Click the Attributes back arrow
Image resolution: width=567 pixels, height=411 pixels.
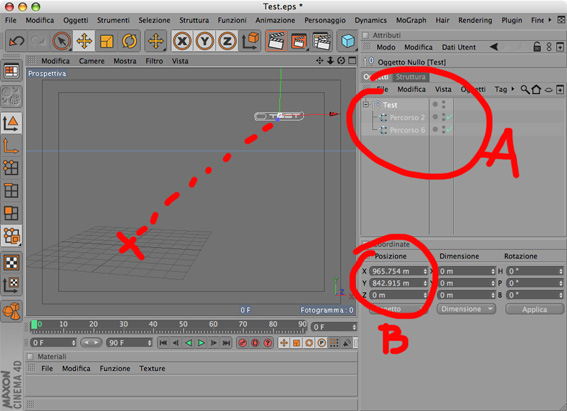(x=494, y=47)
